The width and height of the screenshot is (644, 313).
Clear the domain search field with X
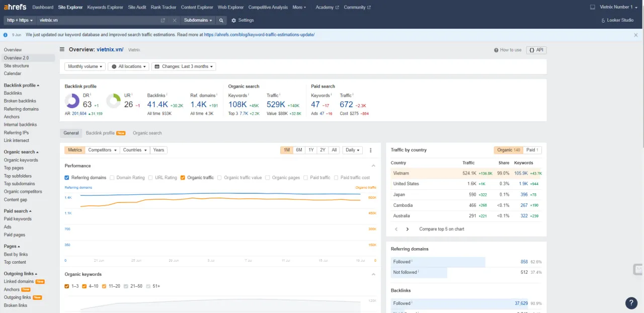(x=175, y=20)
